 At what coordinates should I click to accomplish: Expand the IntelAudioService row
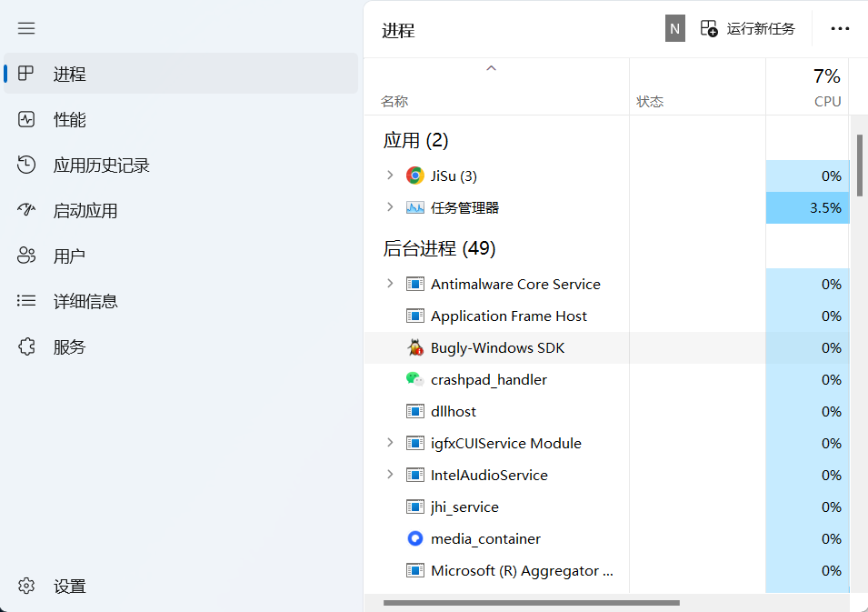pos(390,475)
